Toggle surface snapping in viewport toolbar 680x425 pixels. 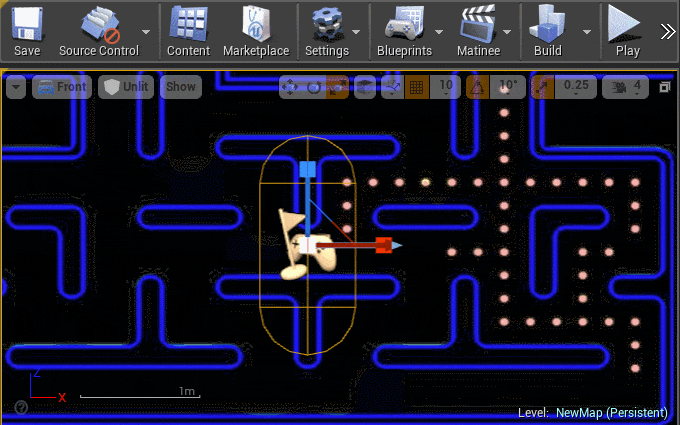[392, 87]
